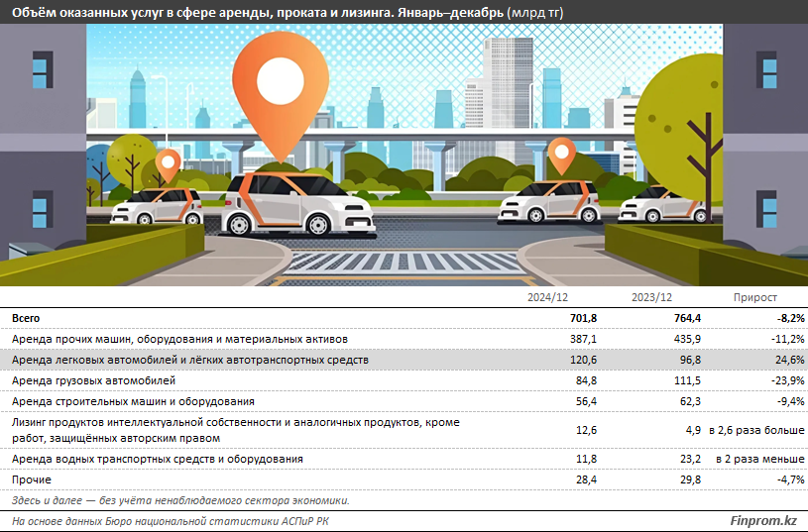Click the 2024/12 column header
The image size is (808, 532).
[547, 297]
